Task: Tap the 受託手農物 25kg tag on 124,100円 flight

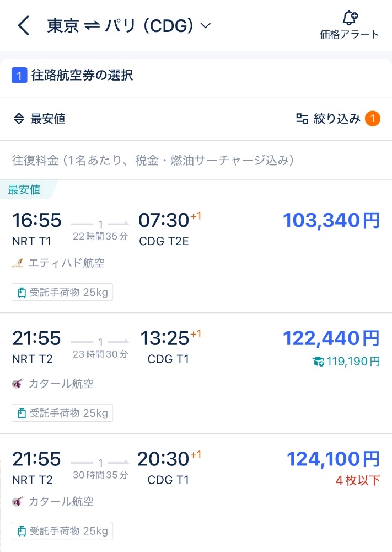Action: 62,530
